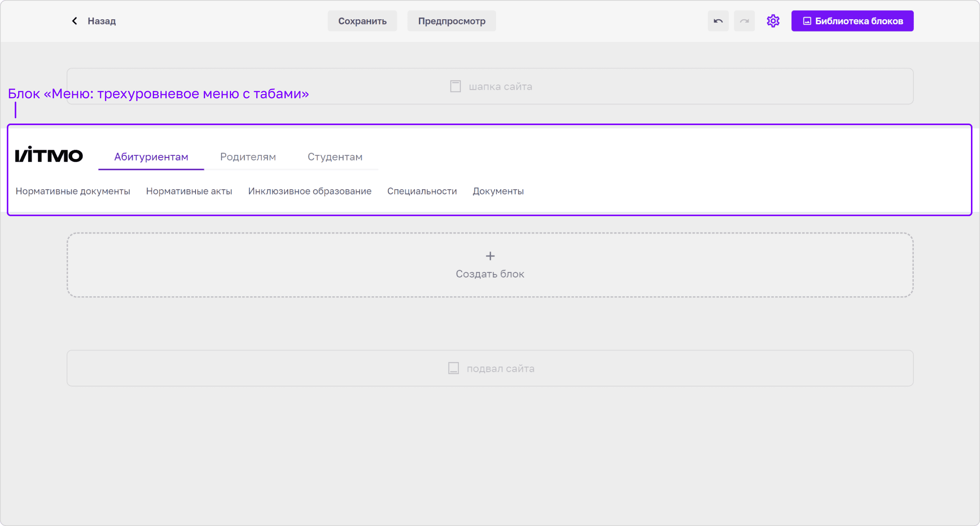
Task: Click the back chevron arrow icon
Action: click(74, 21)
